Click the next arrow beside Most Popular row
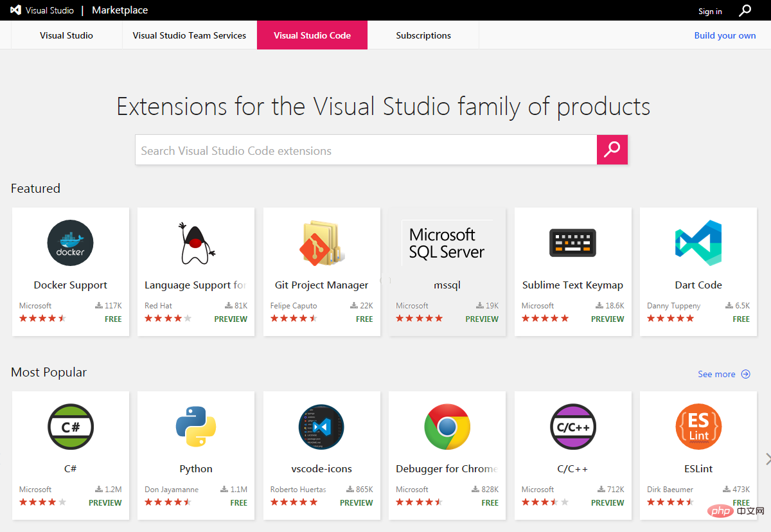The width and height of the screenshot is (771, 532). tap(767, 458)
